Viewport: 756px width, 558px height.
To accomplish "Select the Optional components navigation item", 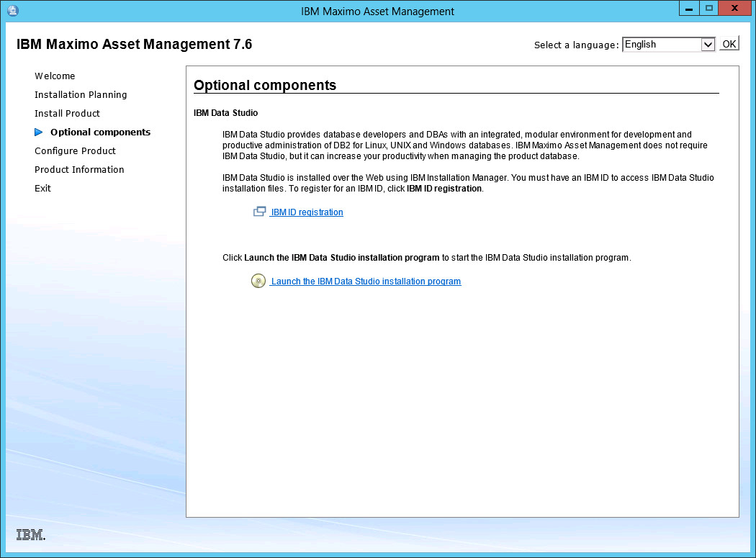I will pyautogui.click(x=100, y=132).
